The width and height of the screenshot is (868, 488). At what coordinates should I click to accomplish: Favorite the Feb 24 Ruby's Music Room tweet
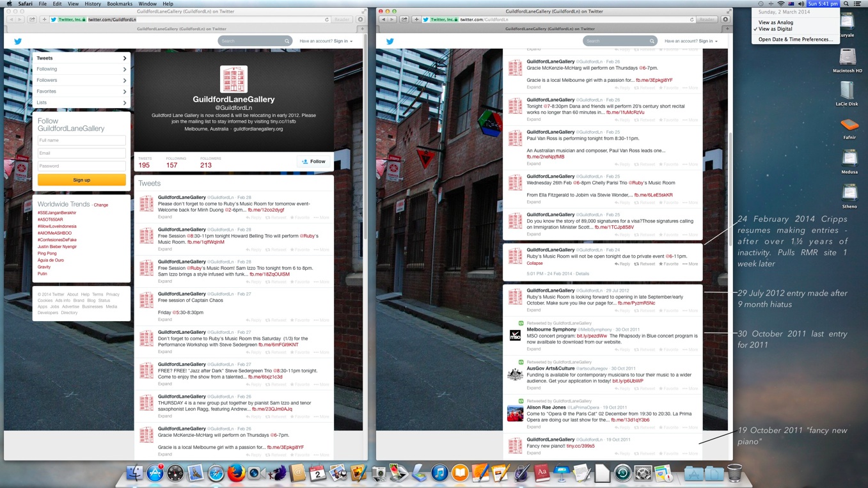(668, 264)
